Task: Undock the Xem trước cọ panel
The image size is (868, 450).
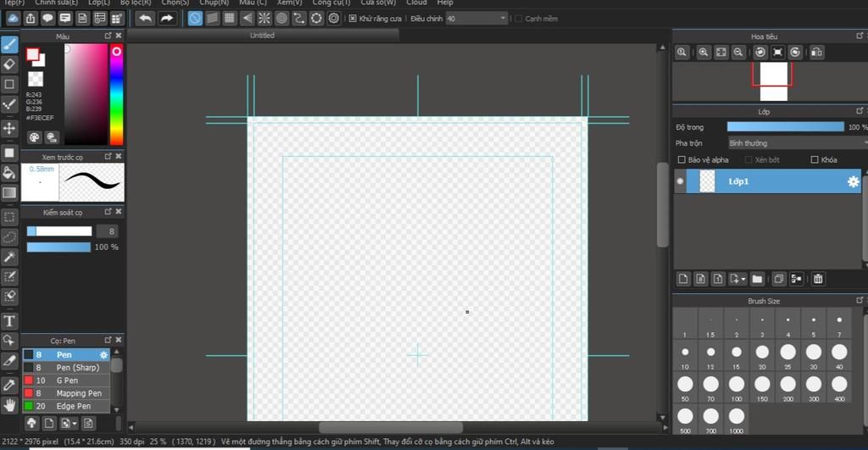Action: tap(108, 157)
